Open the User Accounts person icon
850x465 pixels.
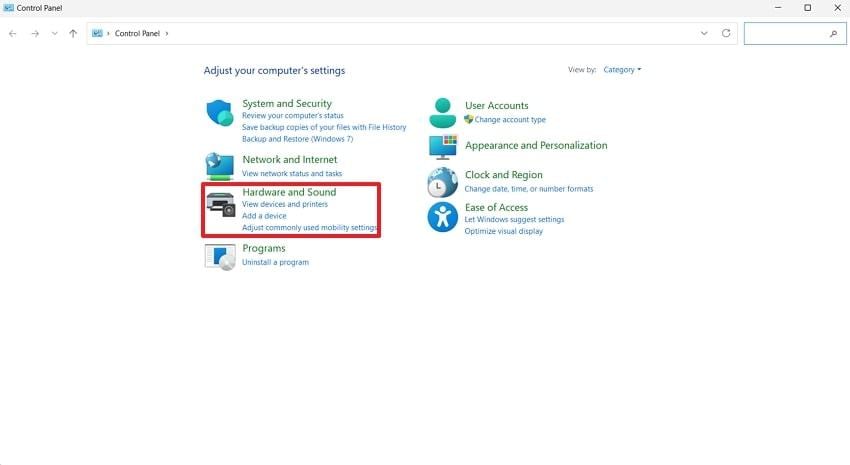442,113
